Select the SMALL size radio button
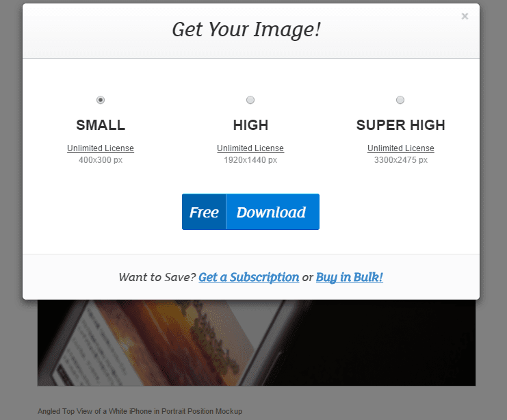507x420 pixels. (x=101, y=100)
